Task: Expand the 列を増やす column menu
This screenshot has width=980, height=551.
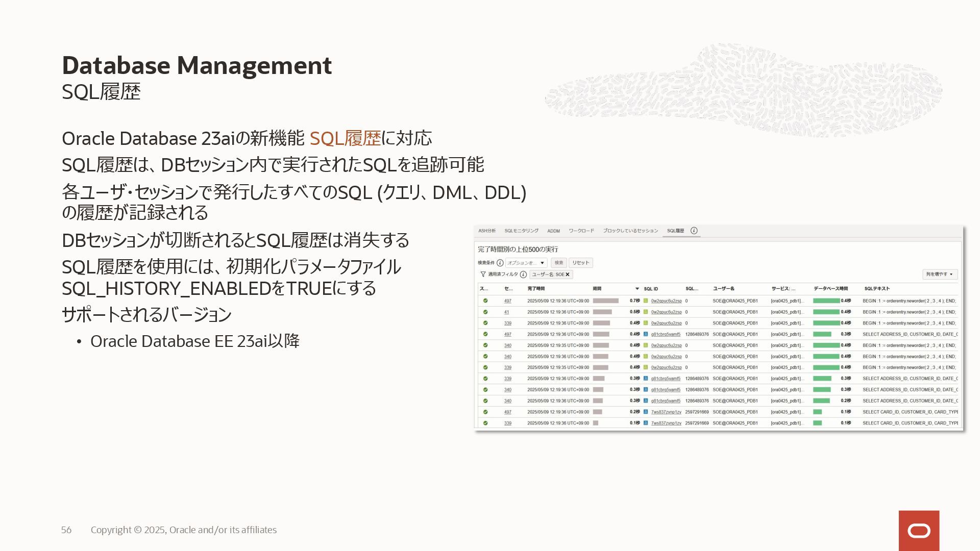Action: coord(940,274)
